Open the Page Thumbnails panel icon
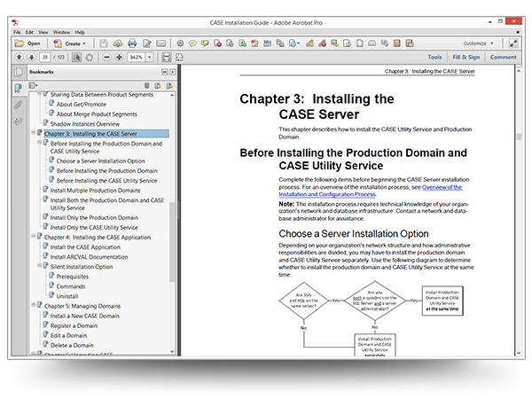 tap(19, 72)
